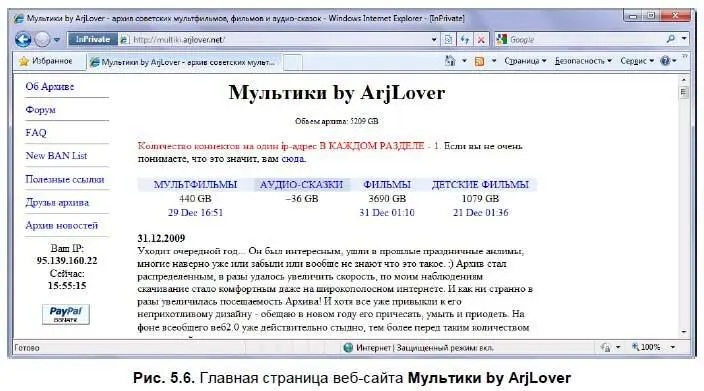The width and height of the screenshot is (704, 391).
Task: Open the Страница menu
Action: coord(525,61)
